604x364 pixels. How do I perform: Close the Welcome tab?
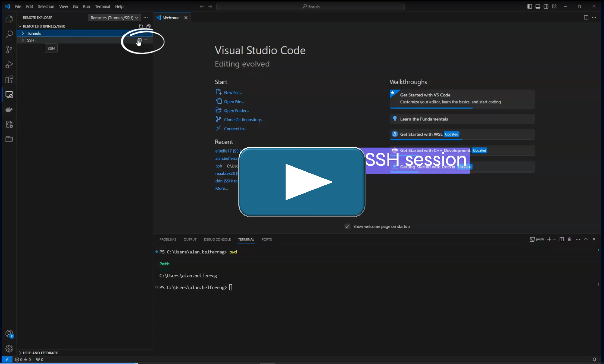coord(186,18)
